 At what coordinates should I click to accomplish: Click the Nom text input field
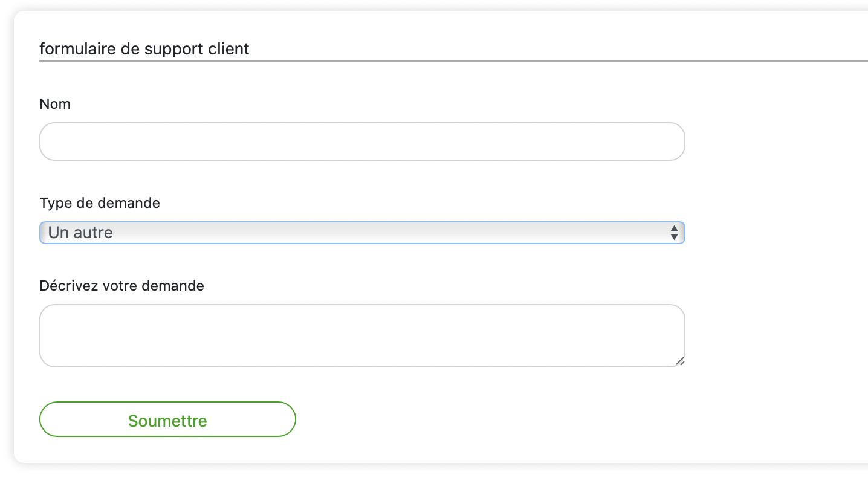[x=361, y=141]
